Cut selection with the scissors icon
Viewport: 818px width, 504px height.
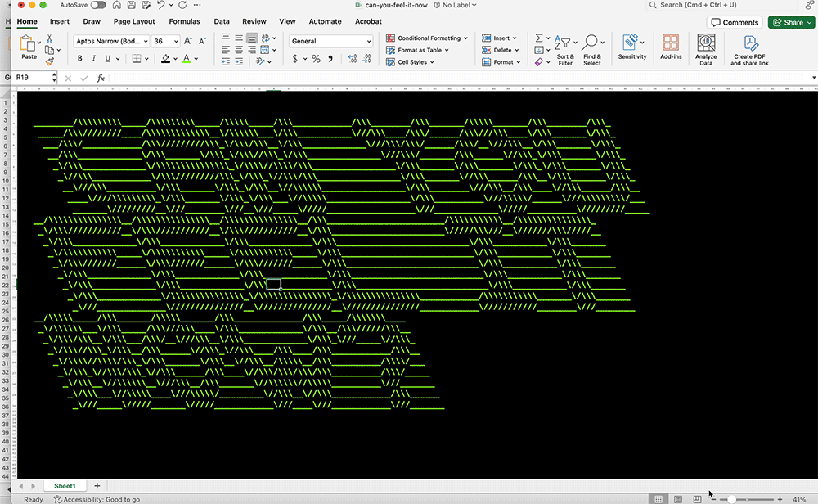click(49, 38)
